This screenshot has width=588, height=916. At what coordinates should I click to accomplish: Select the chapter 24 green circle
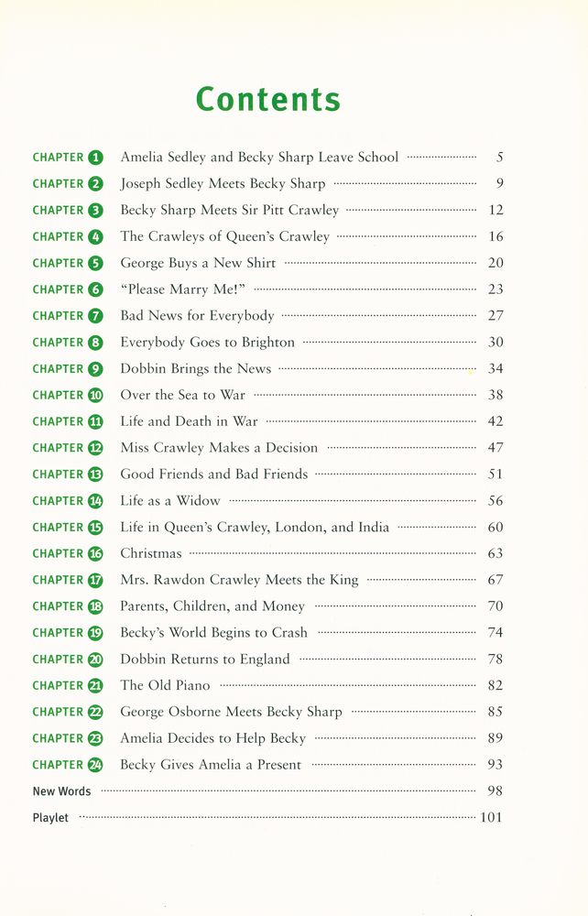[x=96, y=765]
